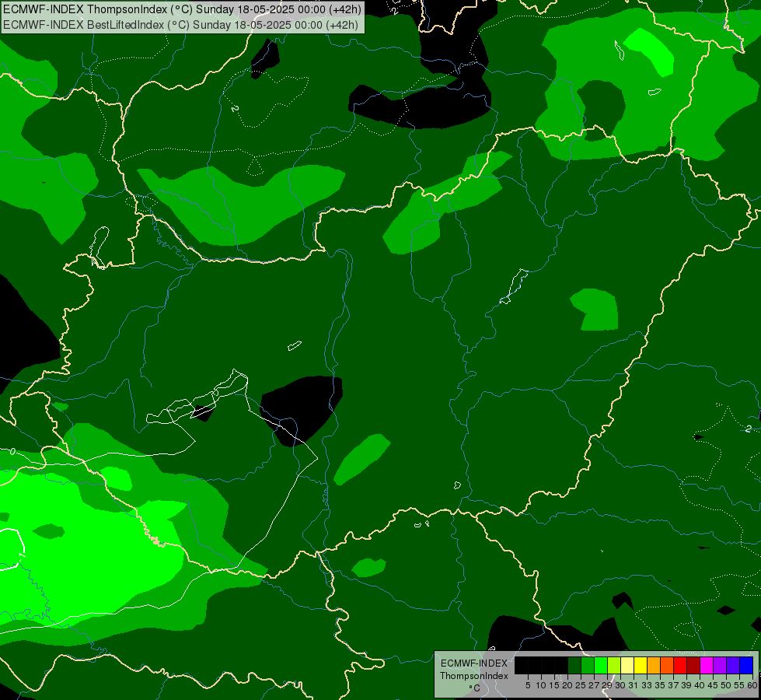Screen dimensions: 761x700
Task: Click the legend value '55'
Action: (739, 685)
